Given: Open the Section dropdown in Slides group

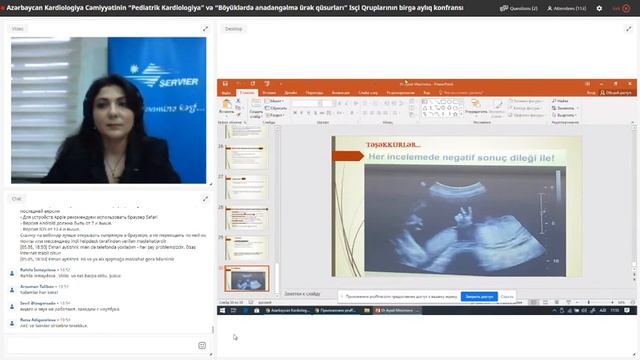Looking at the screenshot, I should pyautogui.click(x=276, y=116).
